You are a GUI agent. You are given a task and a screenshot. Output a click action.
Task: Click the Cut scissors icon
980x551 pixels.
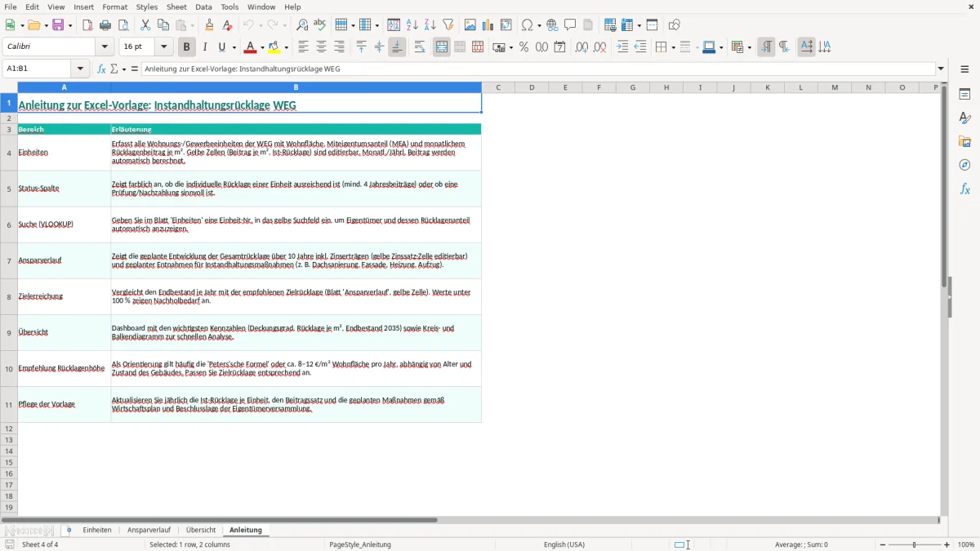(x=145, y=25)
